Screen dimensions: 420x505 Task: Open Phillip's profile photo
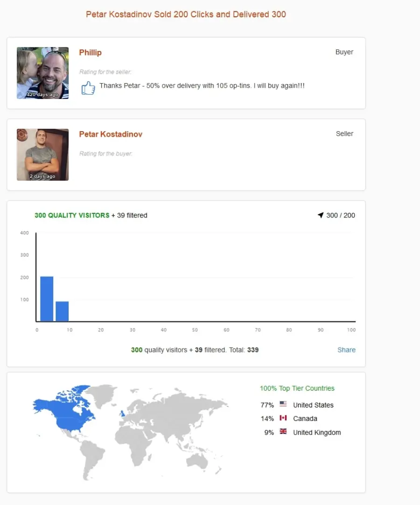[x=42, y=73]
